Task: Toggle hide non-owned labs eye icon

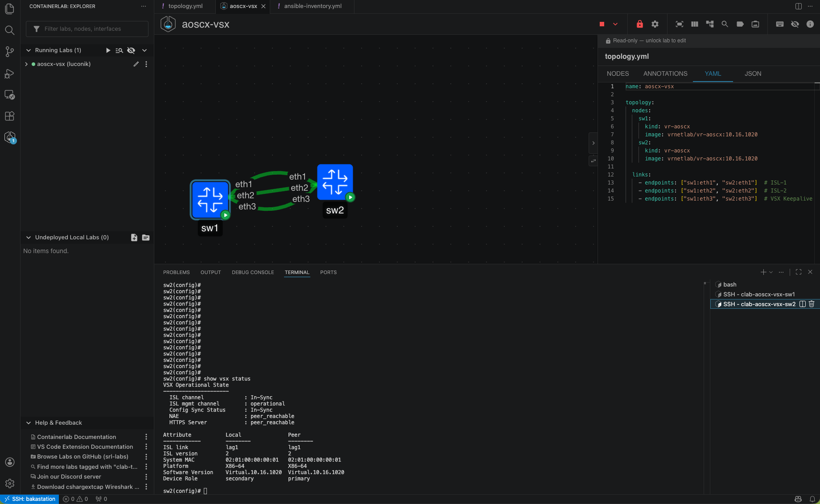Action: click(131, 50)
